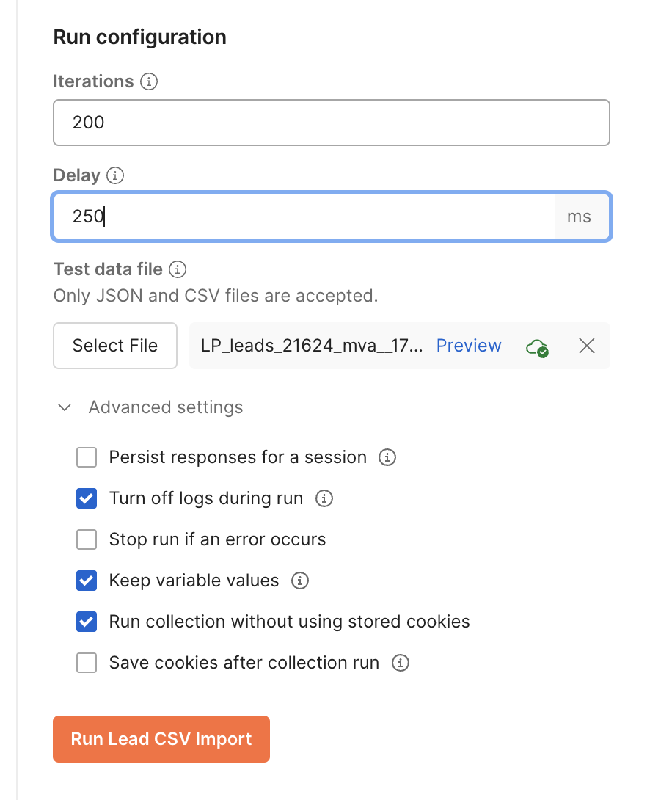Click info icon beside Save cookies option
The width and height of the screenshot is (672, 800).
400,663
